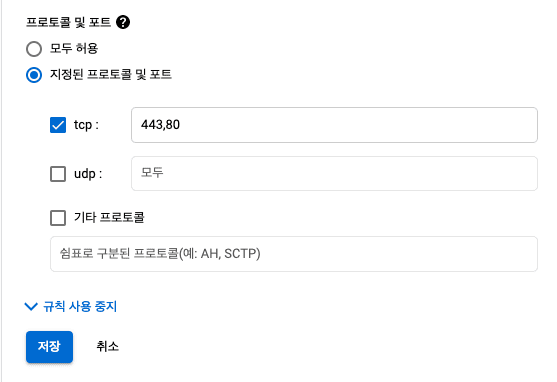
Task: Open the 규칙 사용 중지 section link
Action: [80, 306]
